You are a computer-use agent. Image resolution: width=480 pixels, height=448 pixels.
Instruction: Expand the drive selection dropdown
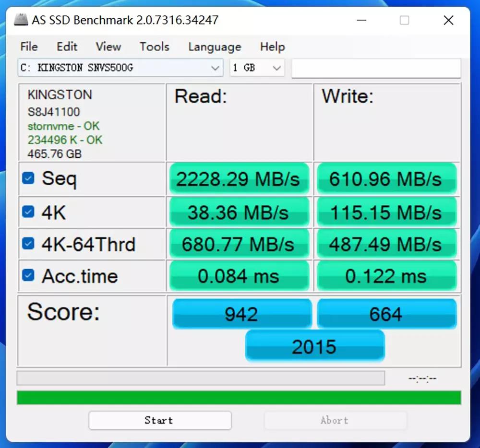click(x=120, y=68)
